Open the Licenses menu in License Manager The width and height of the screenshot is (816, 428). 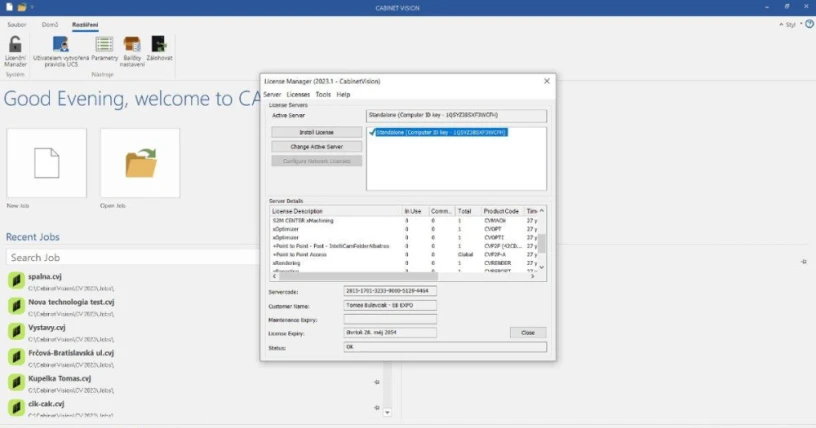pyautogui.click(x=298, y=94)
